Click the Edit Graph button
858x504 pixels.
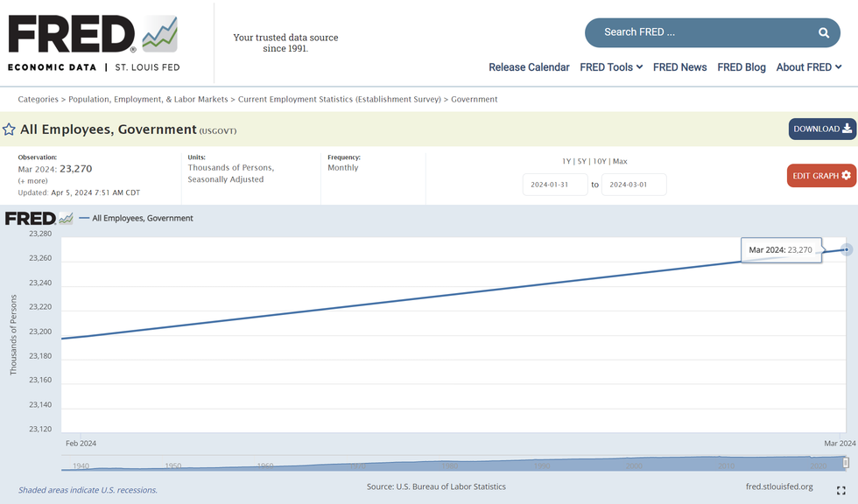click(x=821, y=176)
